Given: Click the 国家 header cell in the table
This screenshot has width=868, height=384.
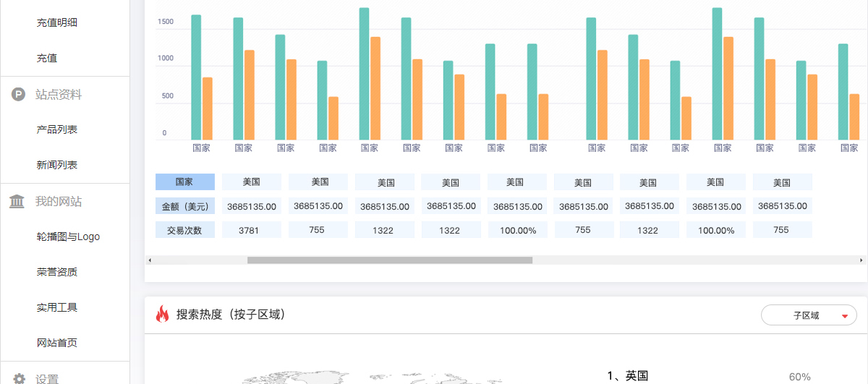Looking at the screenshot, I should tap(184, 182).
